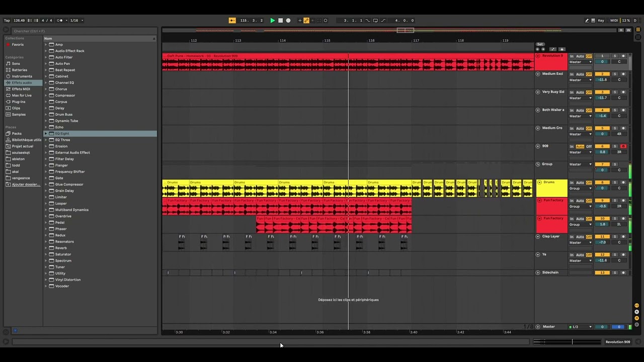644x362 pixels.
Task: Open Group output dropdown on Drums track
Action: pyautogui.click(x=580, y=189)
